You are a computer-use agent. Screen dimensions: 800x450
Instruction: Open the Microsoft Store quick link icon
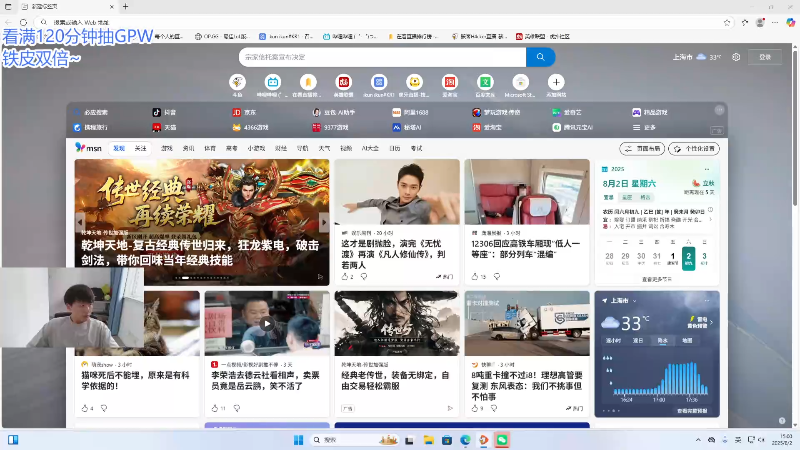[520, 82]
